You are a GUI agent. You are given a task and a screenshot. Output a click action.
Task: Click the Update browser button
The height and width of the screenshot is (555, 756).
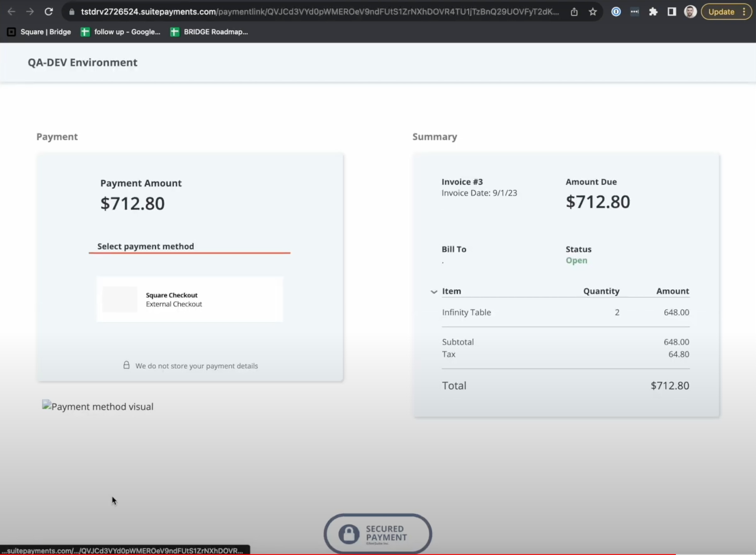coord(721,12)
